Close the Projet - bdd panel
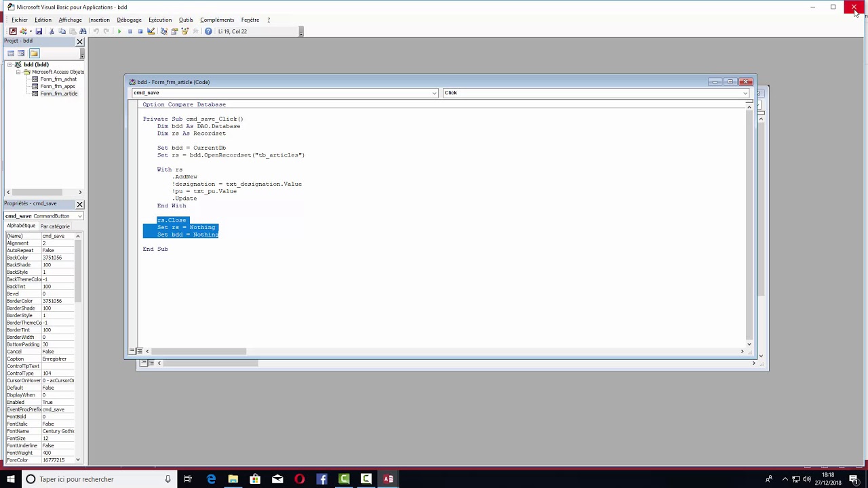The image size is (868, 488). 79,41
